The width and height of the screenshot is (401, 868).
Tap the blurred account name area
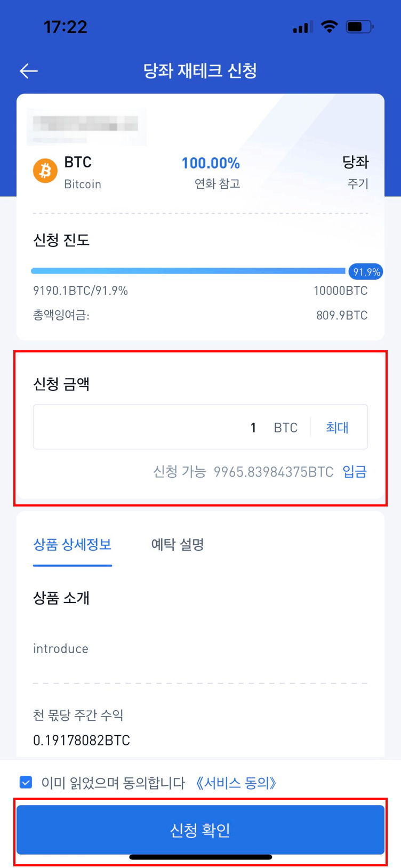[86, 127]
